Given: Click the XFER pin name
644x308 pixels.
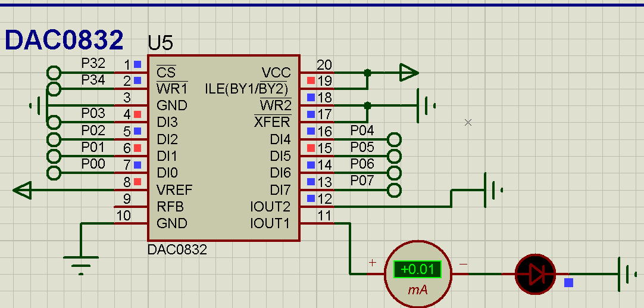Looking at the screenshot, I should [x=273, y=122].
